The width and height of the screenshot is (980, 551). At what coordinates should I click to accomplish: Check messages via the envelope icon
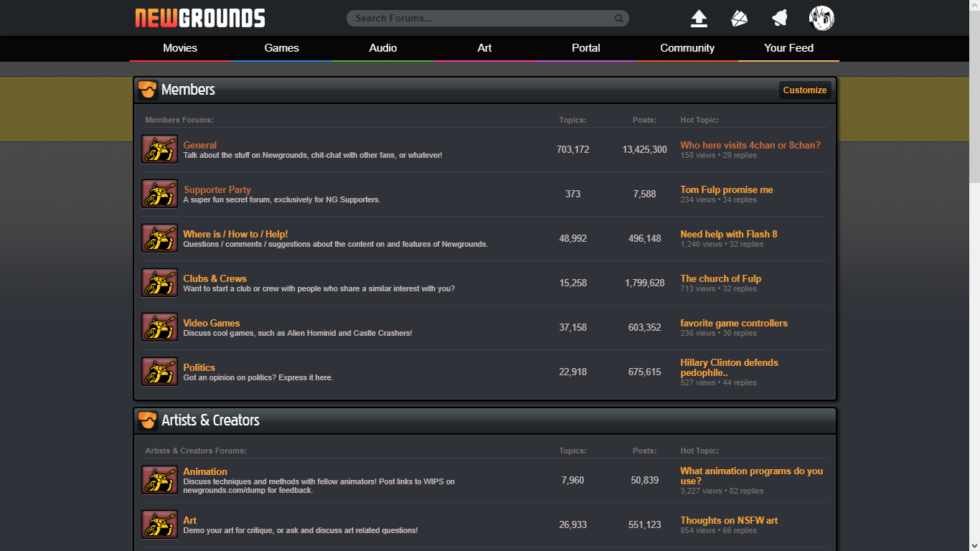[x=739, y=18]
